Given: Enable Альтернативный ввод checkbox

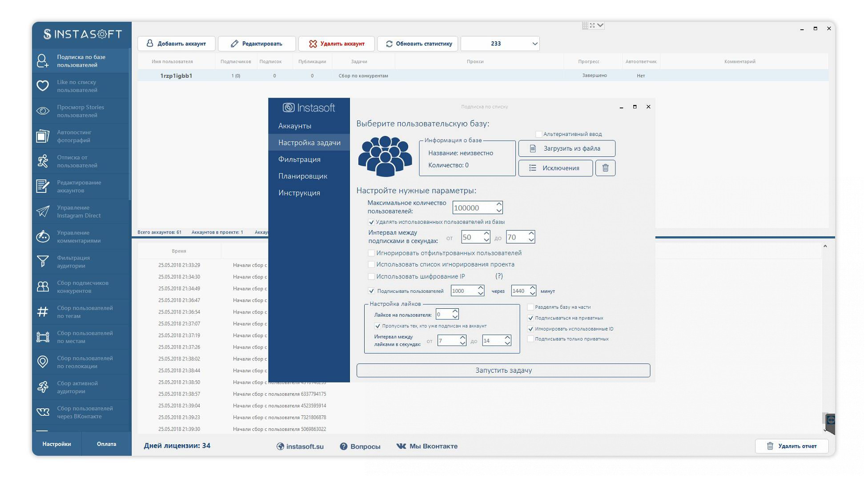Looking at the screenshot, I should coord(538,134).
